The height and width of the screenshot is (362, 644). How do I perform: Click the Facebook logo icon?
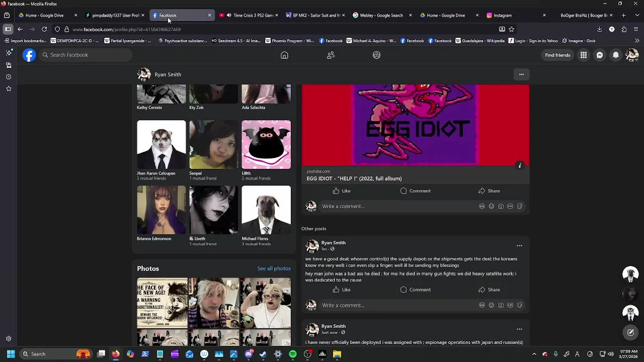click(x=29, y=55)
